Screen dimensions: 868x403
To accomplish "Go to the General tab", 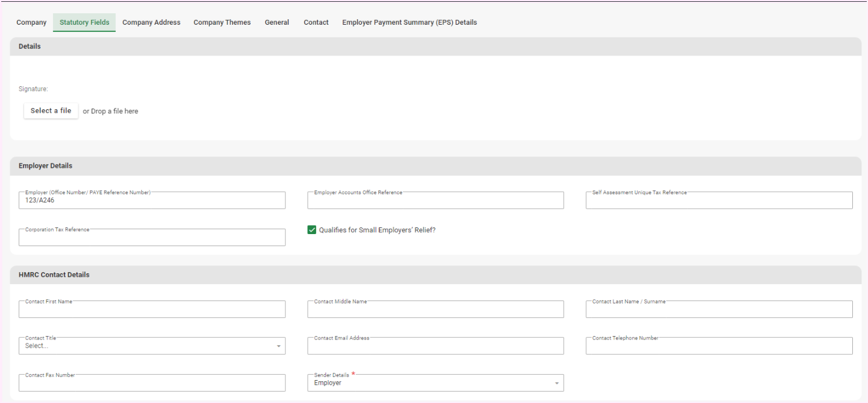I will pos(277,22).
